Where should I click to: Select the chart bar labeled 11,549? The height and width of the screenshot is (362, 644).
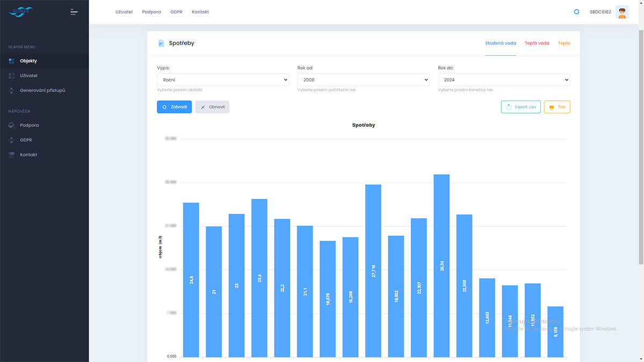click(510, 321)
